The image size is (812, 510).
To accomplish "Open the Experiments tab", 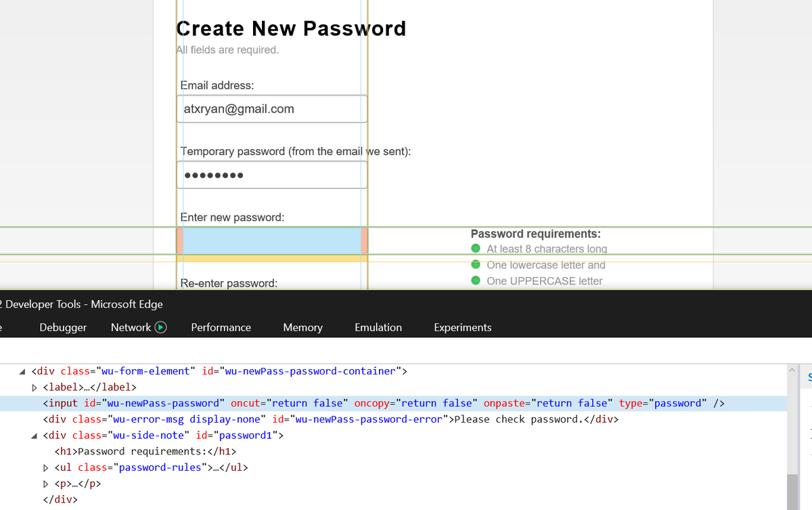I will [462, 328].
